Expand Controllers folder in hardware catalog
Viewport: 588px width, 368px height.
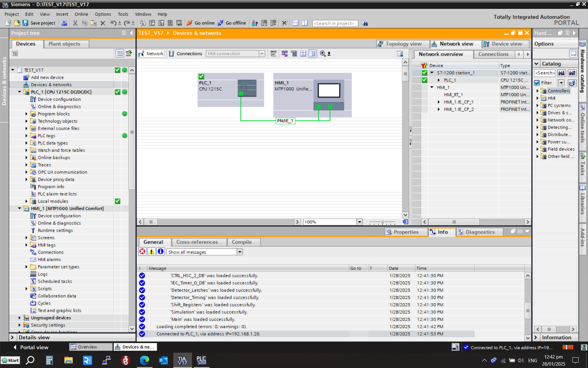pos(537,91)
